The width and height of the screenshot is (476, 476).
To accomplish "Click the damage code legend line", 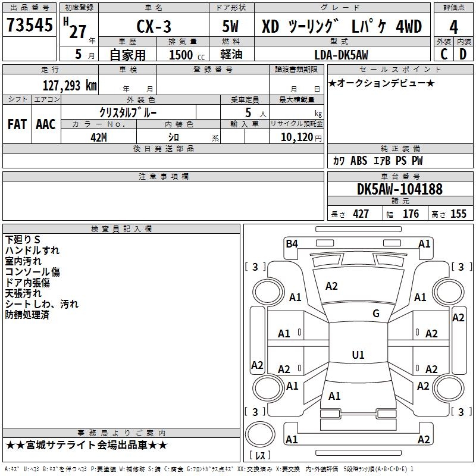I will [x=209, y=469].
